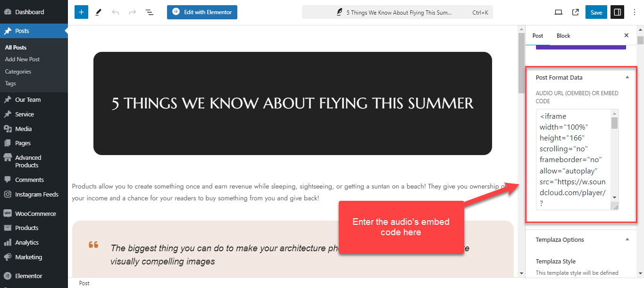This screenshot has height=288, width=644.
Task: Switch to the Block tab
Action: [563, 36]
